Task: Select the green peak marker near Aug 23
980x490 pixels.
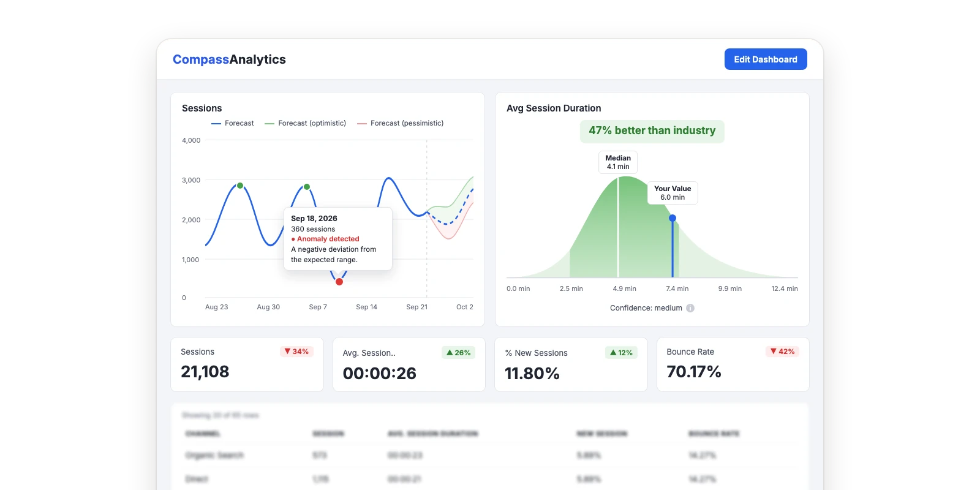Action: pyautogui.click(x=240, y=186)
